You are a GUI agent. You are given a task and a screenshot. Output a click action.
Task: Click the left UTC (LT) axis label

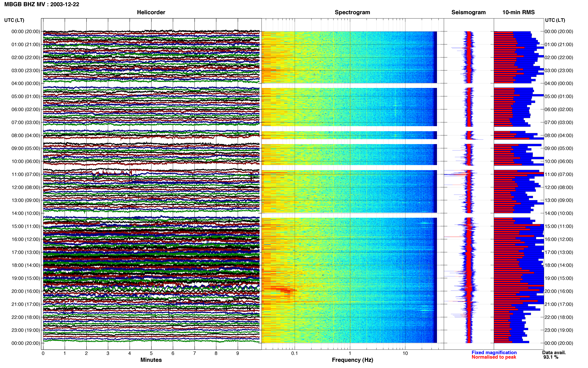14,20
